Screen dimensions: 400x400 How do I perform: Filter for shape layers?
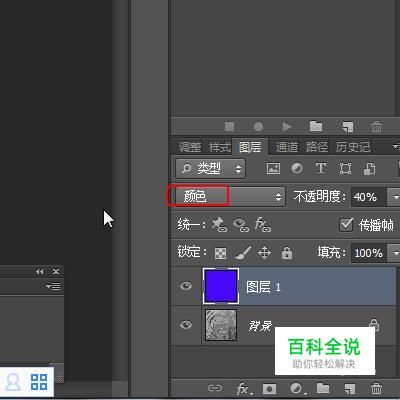345,169
